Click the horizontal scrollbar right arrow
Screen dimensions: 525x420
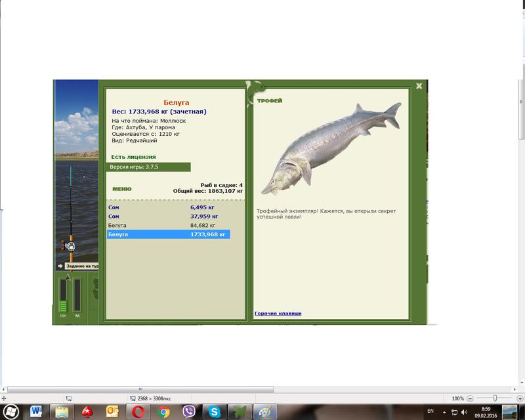514,389
